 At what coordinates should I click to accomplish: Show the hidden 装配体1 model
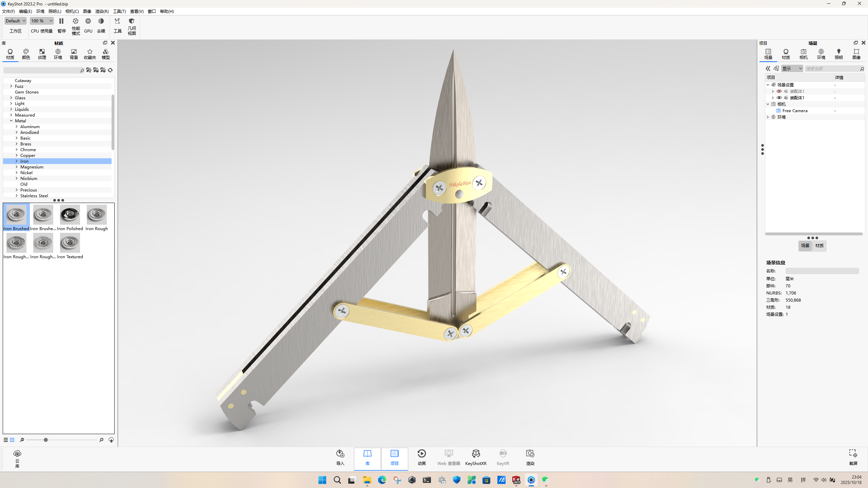779,91
